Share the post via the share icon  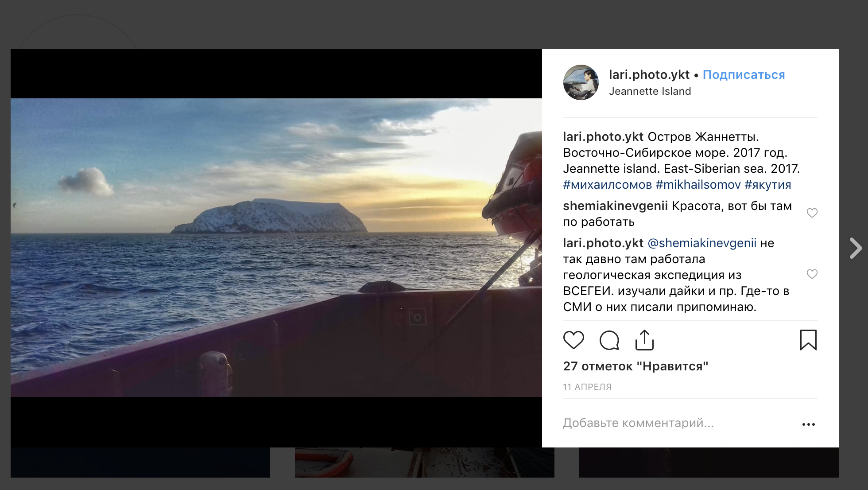pos(644,340)
